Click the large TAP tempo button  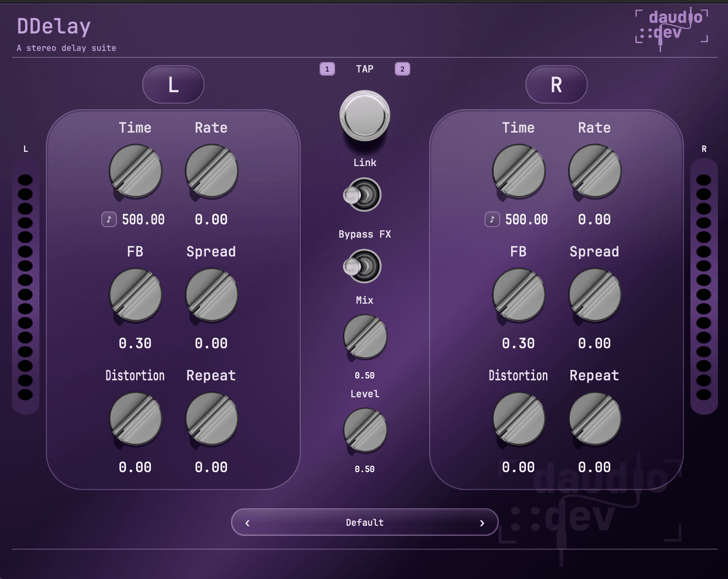[x=364, y=116]
